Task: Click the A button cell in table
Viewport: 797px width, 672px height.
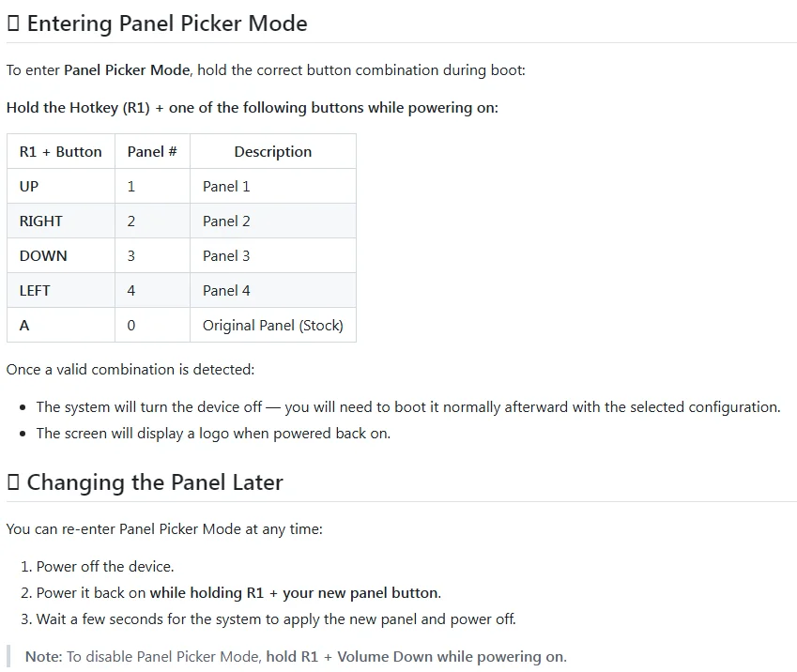Action: click(61, 325)
